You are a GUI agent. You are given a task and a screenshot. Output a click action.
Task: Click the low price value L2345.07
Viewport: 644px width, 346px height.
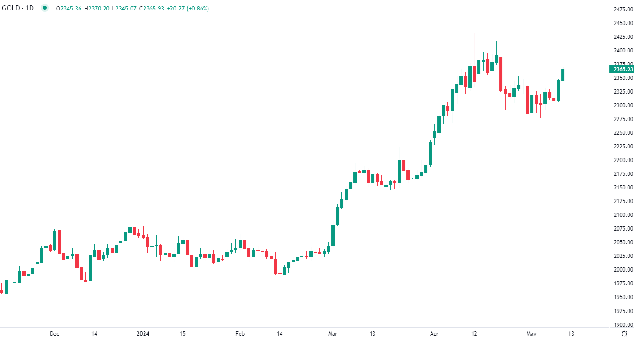coord(124,8)
